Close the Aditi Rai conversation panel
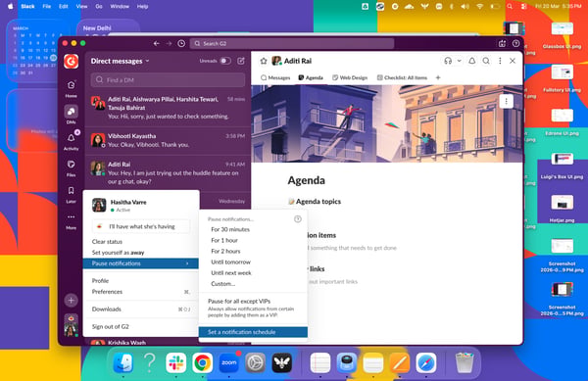This screenshot has height=381, width=588. point(513,61)
